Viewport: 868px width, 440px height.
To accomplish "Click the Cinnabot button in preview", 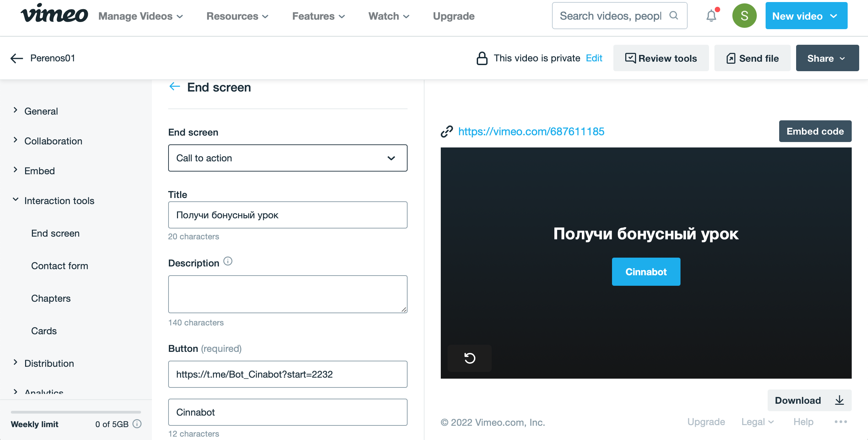I will (646, 272).
